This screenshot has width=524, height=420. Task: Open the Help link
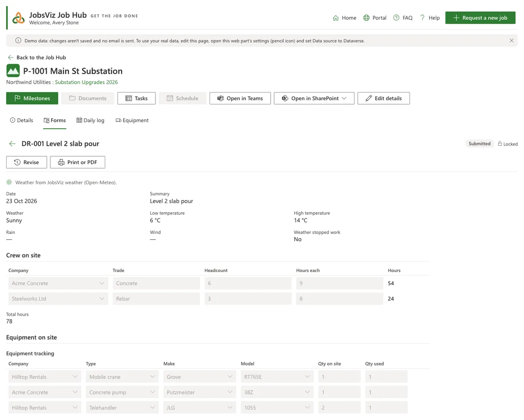point(430,18)
